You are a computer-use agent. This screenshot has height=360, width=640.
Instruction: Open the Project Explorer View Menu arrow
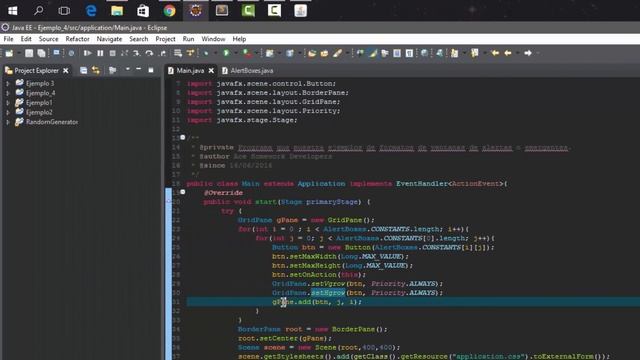(x=128, y=70)
